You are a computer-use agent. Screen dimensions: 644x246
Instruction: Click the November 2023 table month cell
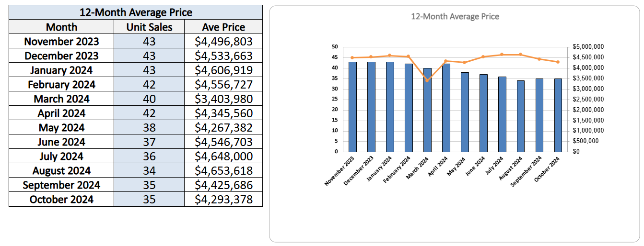click(61, 41)
